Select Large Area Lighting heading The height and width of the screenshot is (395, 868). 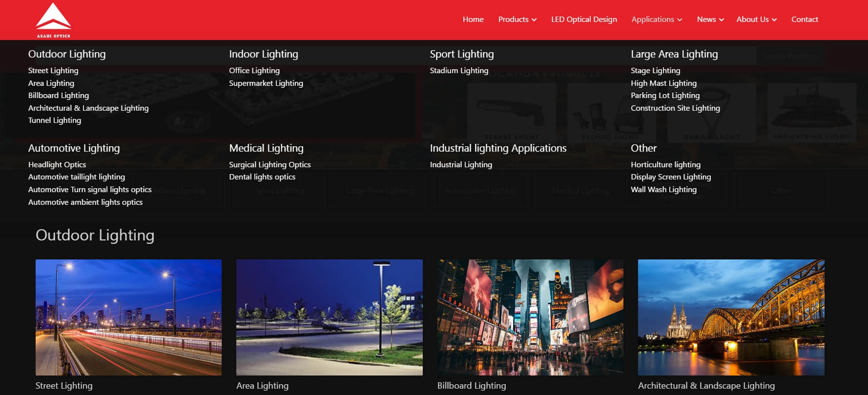pos(674,54)
